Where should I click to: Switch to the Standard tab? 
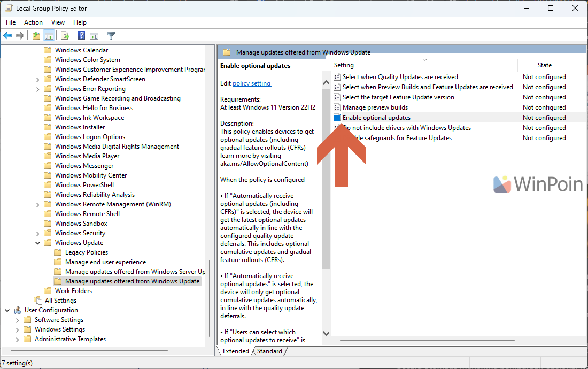(x=269, y=351)
